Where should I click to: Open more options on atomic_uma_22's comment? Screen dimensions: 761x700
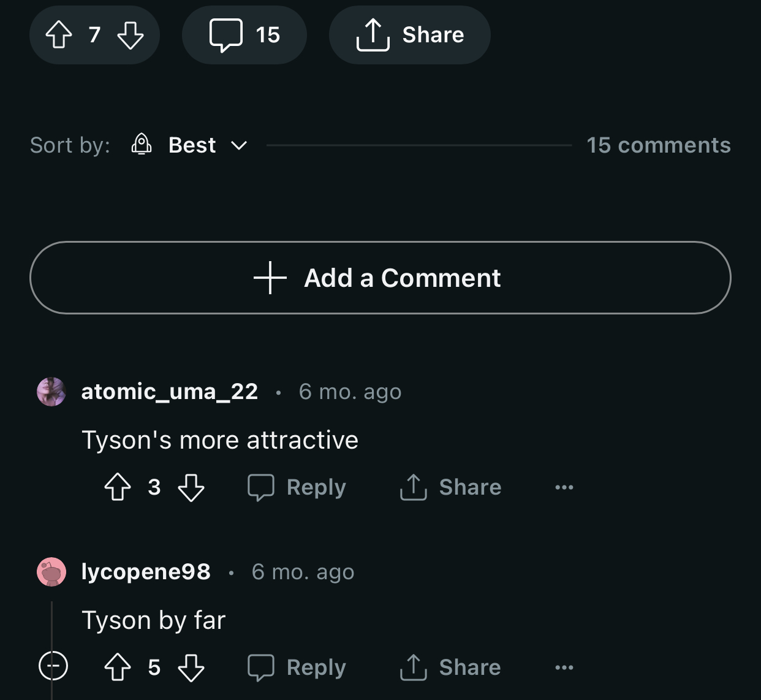(x=564, y=487)
